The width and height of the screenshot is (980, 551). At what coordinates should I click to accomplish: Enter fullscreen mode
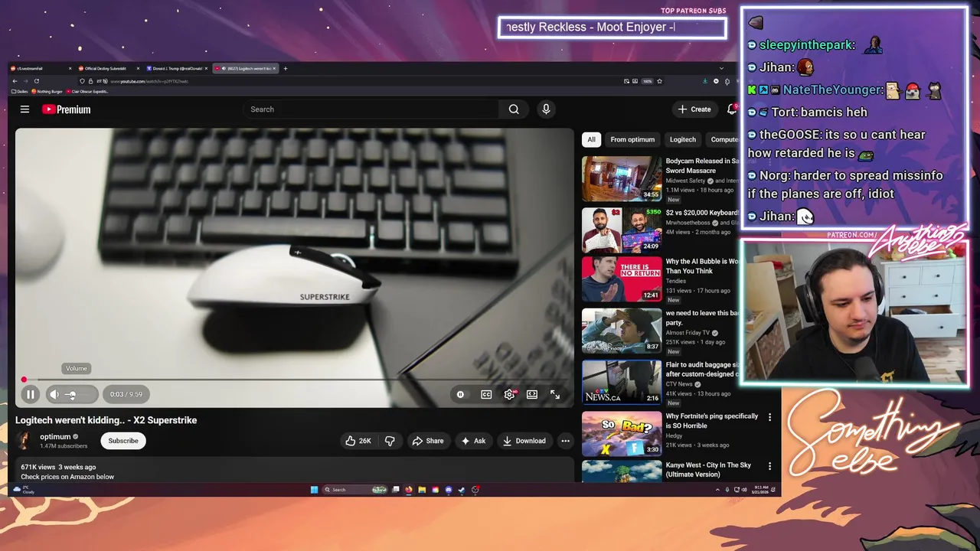[555, 394]
